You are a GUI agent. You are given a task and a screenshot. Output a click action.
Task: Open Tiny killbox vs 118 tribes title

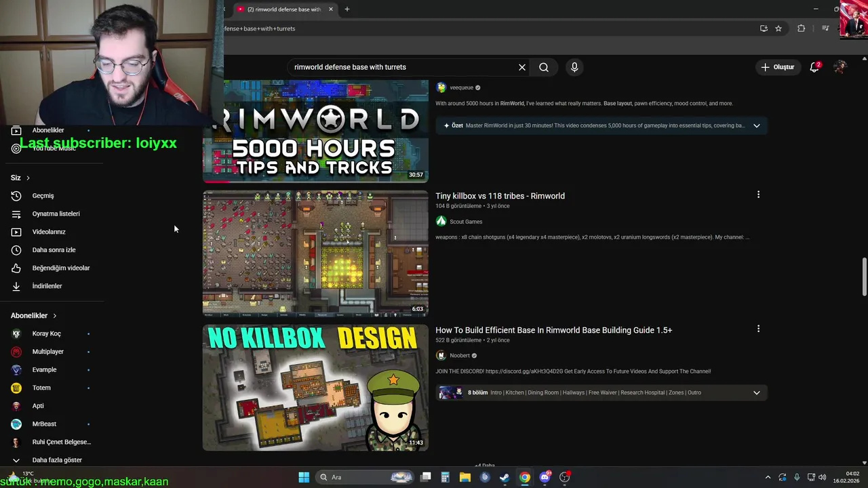tap(500, 196)
